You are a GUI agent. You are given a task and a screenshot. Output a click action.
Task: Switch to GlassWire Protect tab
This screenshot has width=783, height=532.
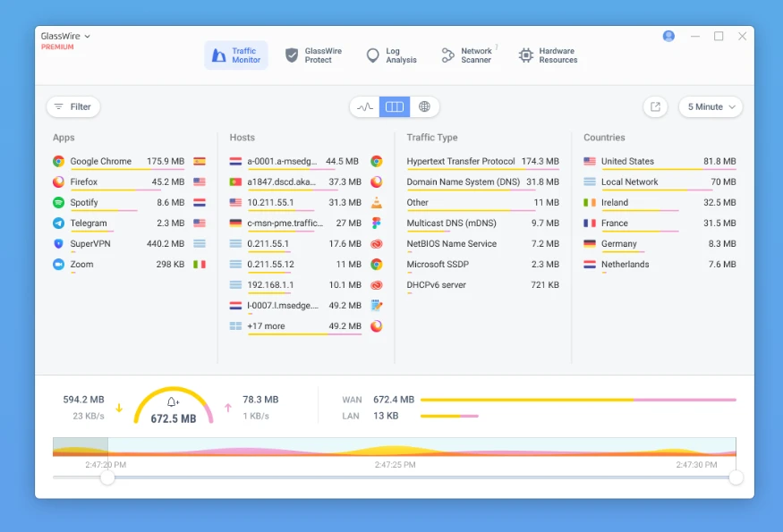(313, 55)
